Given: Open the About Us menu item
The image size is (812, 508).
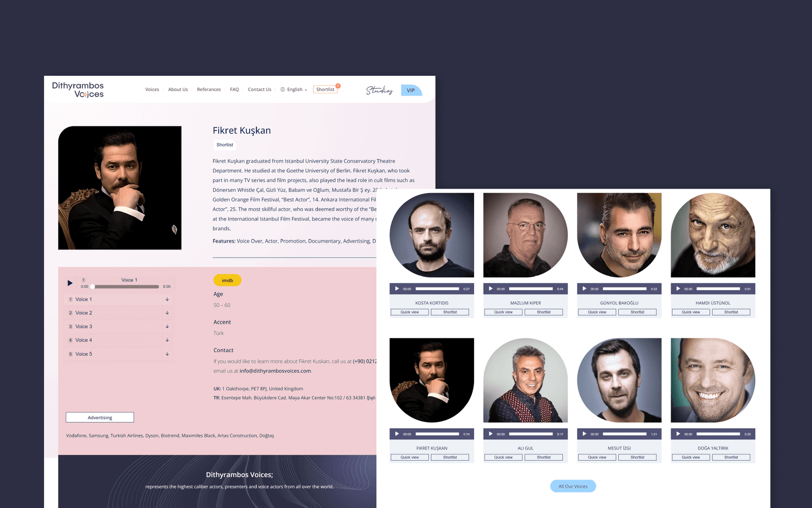Looking at the screenshot, I should click(178, 89).
